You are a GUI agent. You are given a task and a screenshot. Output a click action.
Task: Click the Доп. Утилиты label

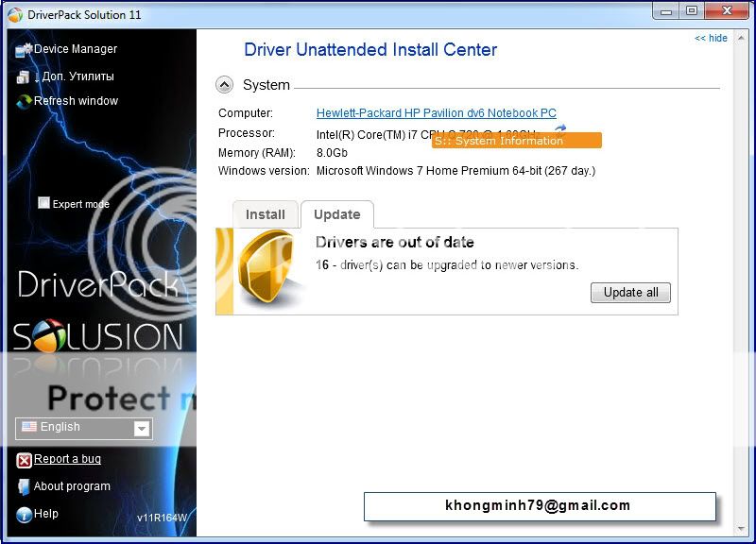coord(78,76)
